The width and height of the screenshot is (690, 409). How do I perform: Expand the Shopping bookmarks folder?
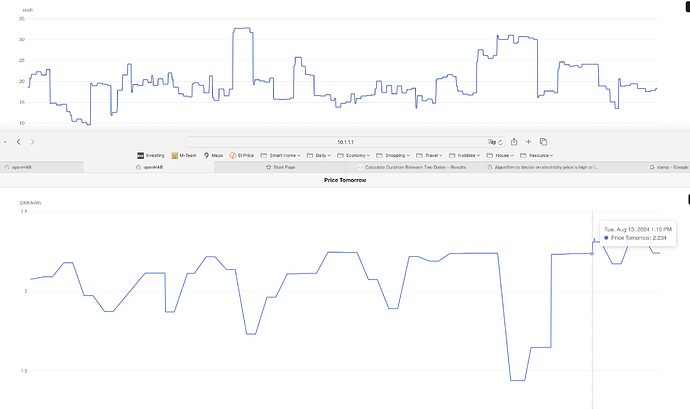click(393, 155)
